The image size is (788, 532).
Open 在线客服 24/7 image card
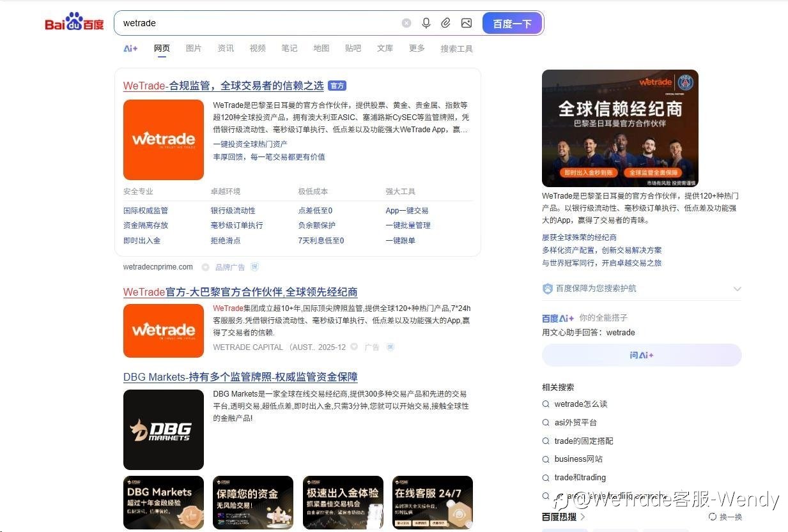tap(433, 503)
